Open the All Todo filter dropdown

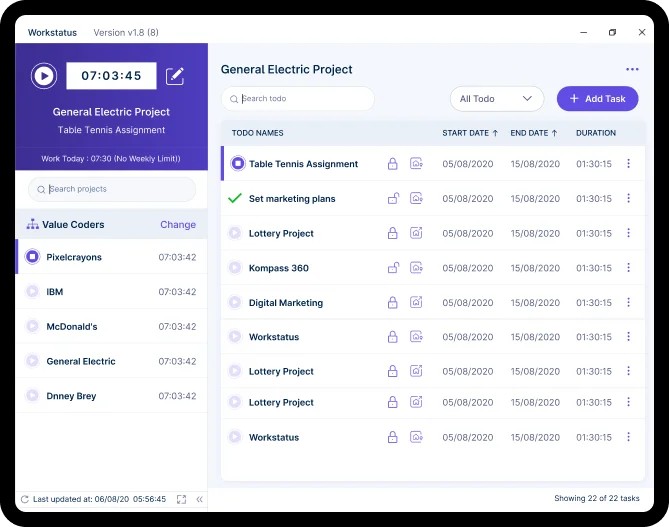click(x=496, y=99)
